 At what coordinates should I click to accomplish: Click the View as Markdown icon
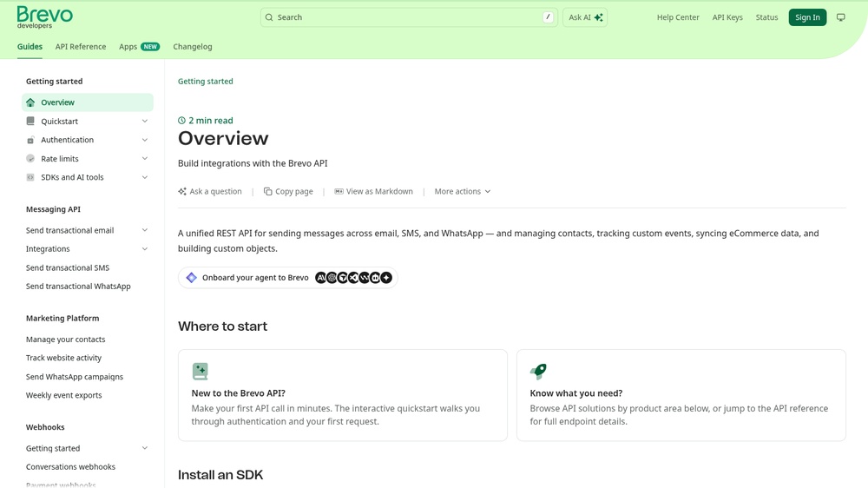[339, 191]
